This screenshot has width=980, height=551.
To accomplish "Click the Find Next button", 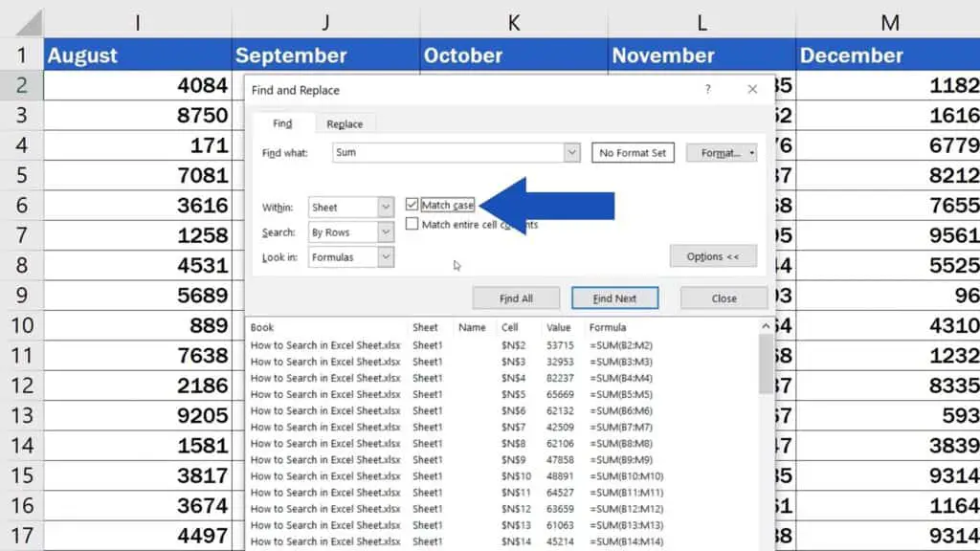I will click(614, 298).
